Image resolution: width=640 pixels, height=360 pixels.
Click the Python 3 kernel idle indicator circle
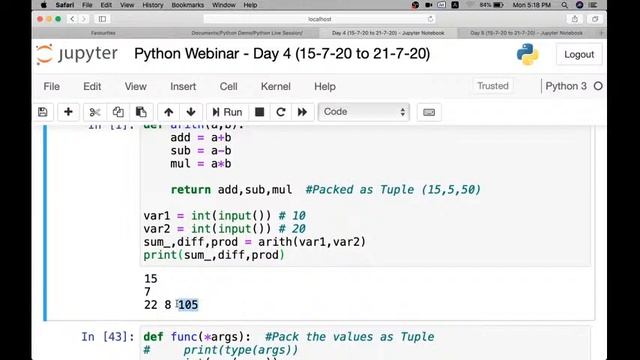[x=598, y=86]
